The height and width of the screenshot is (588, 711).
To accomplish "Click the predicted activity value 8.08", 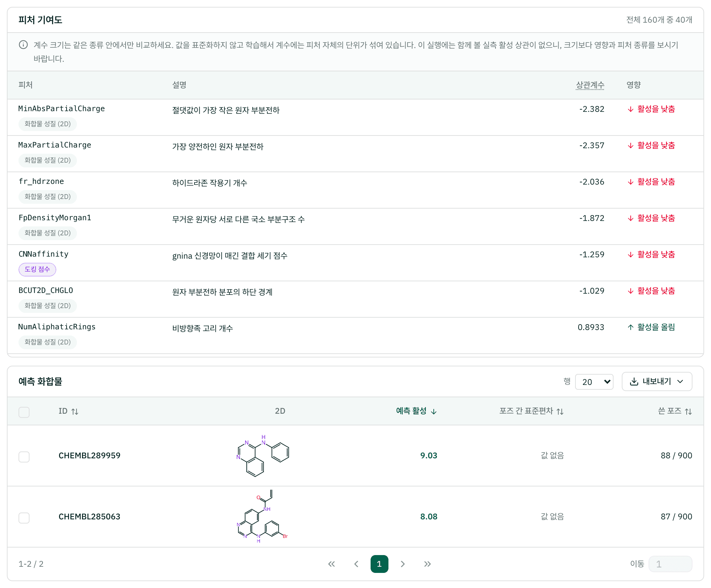I will click(x=429, y=517).
